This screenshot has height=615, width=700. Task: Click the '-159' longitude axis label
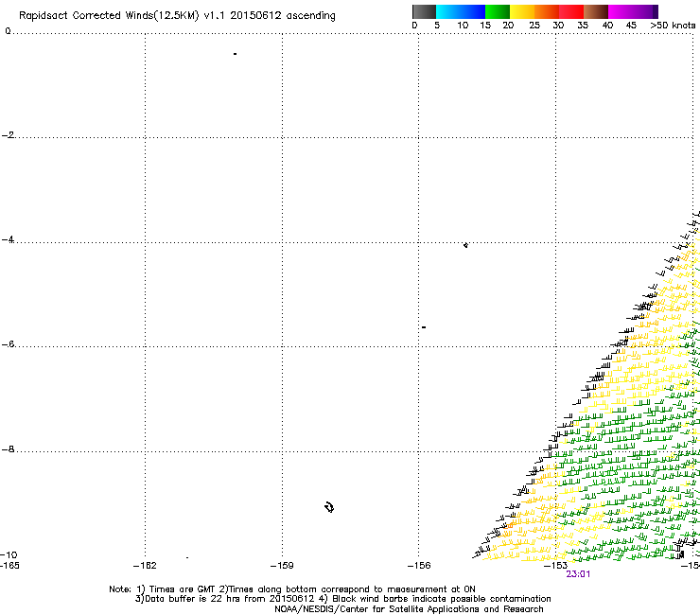click(282, 566)
